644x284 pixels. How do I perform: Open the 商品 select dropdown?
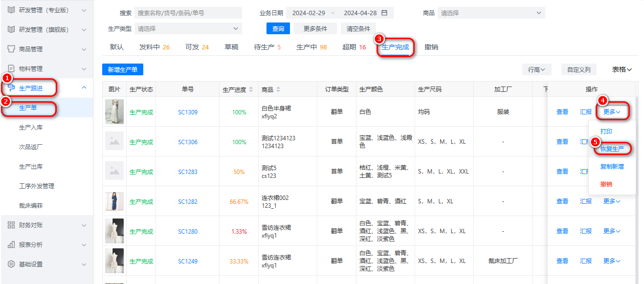pyautogui.click(x=491, y=13)
